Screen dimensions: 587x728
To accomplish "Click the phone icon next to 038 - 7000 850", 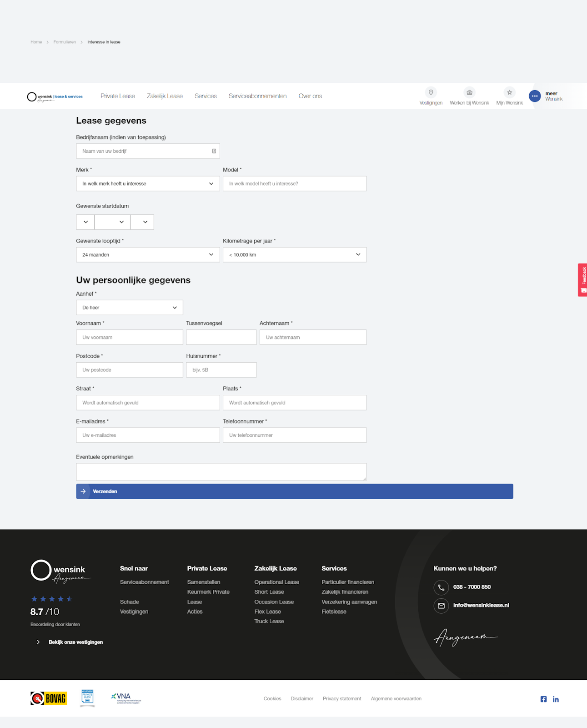I will (441, 587).
